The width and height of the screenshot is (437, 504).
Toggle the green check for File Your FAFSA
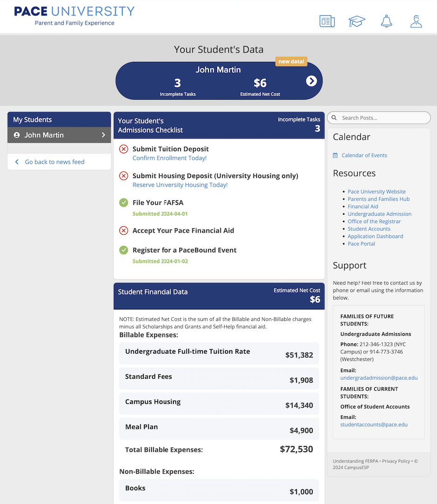pos(123,203)
